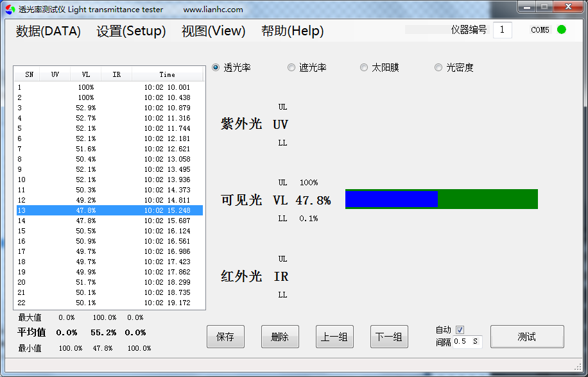This screenshot has height=377, width=588.
Task: Click the SN column header
Action: tap(27, 74)
